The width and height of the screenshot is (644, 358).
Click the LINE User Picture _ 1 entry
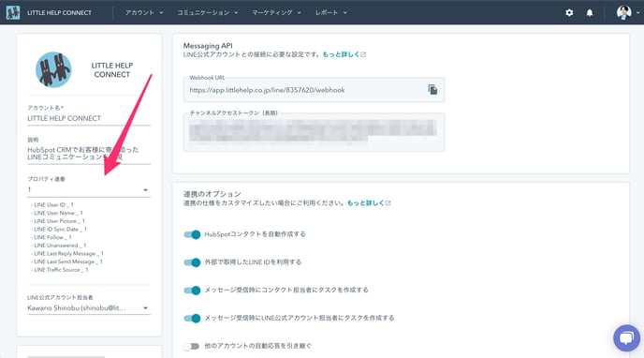[58, 221]
